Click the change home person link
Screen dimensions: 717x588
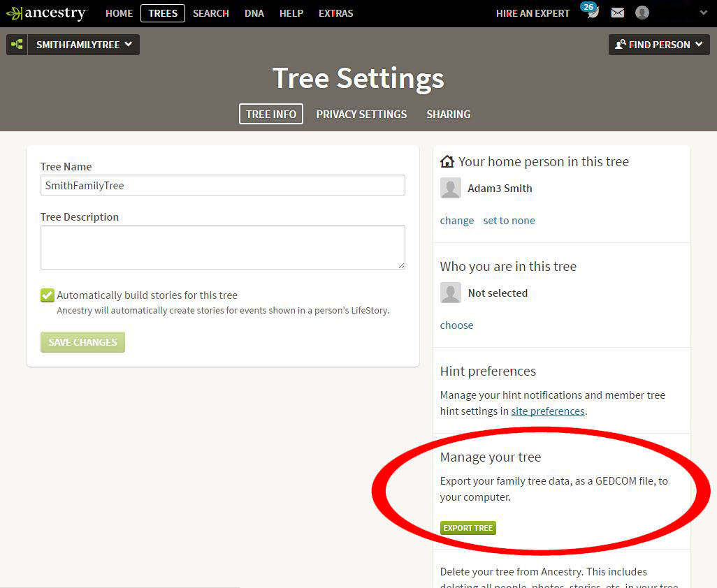coord(457,221)
